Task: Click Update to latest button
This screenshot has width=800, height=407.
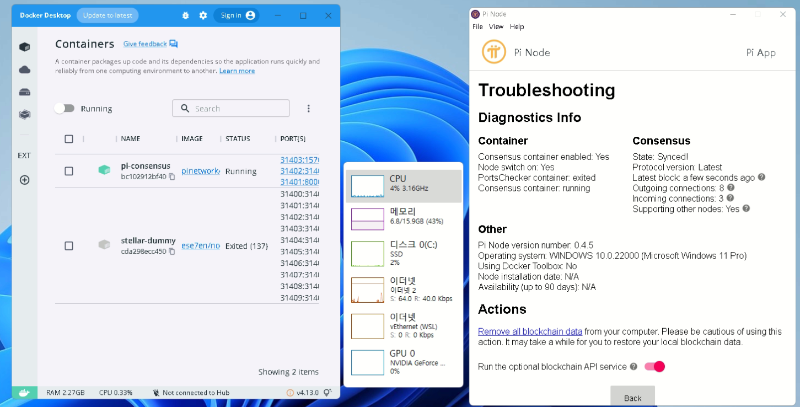Action: click(108, 15)
